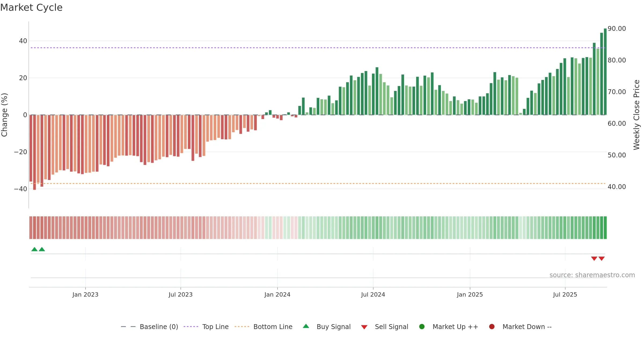Image resolution: width=644 pixels, height=362 pixels.
Task: Click the 20 percent change axis label
Action: (23, 78)
